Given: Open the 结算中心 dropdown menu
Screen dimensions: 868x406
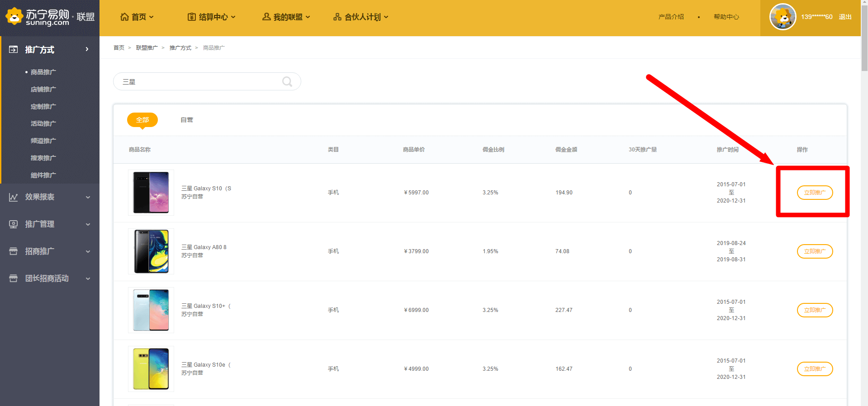Looking at the screenshot, I should click(212, 17).
